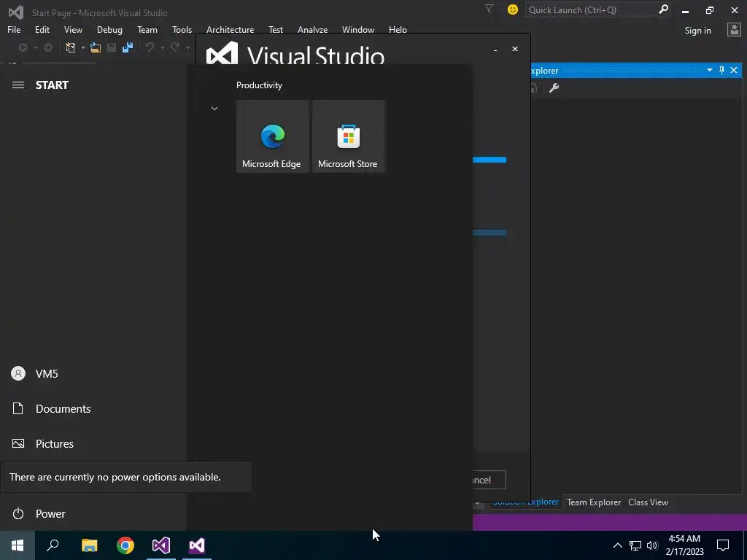This screenshot has height=560, width=747.
Task: Open the Undo history dropdown arrow
Action: tap(162, 47)
